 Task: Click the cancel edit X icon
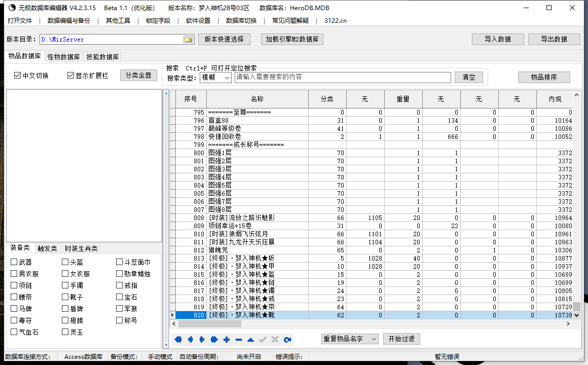pos(275,340)
